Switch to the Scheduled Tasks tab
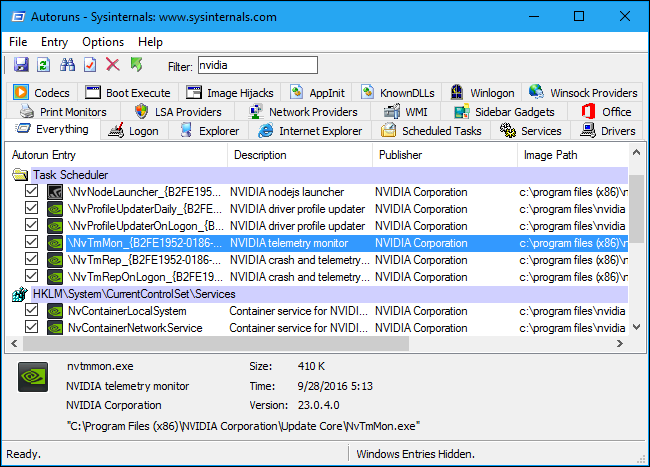 (431, 131)
